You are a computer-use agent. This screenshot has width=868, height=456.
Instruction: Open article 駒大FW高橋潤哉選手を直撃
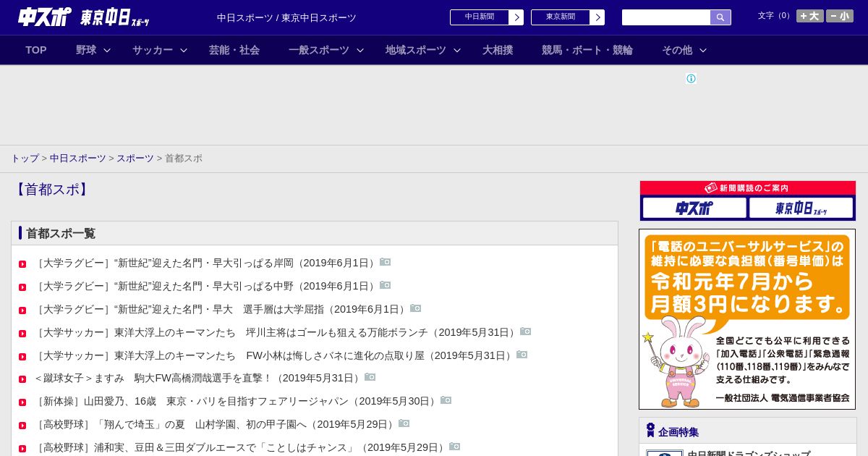(199, 379)
